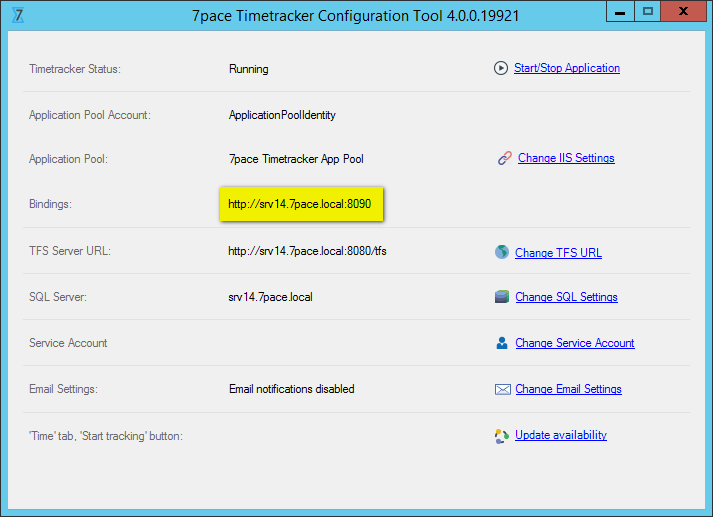The width and height of the screenshot is (713, 517).
Task: Click the Service Account label
Action: [x=68, y=343]
